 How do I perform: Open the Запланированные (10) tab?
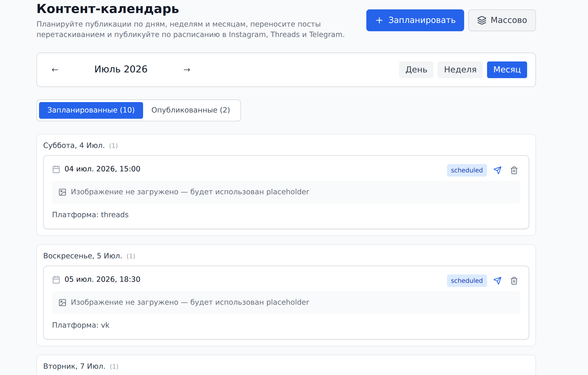91,110
